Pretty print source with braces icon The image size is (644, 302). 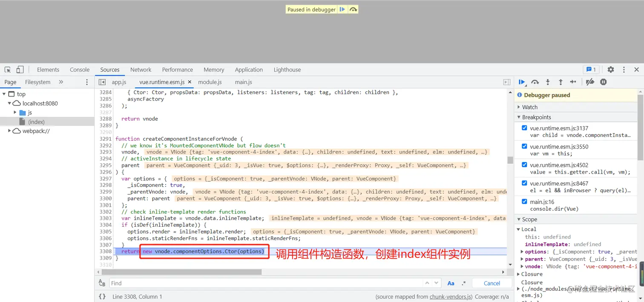102,296
